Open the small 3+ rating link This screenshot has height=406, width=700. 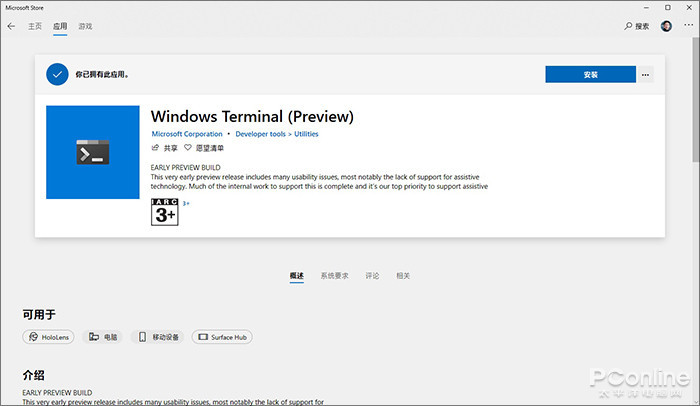pyautogui.click(x=186, y=204)
